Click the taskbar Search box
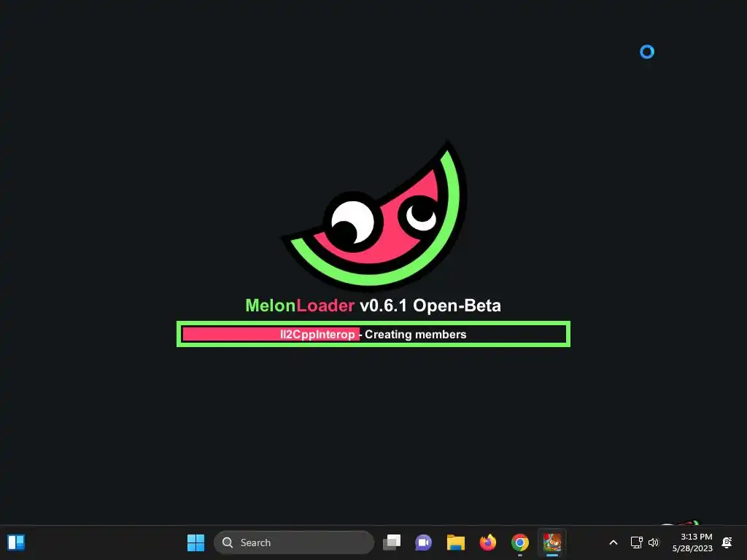Image resolution: width=747 pixels, height=560 pixels. click(x=294, y=542)
